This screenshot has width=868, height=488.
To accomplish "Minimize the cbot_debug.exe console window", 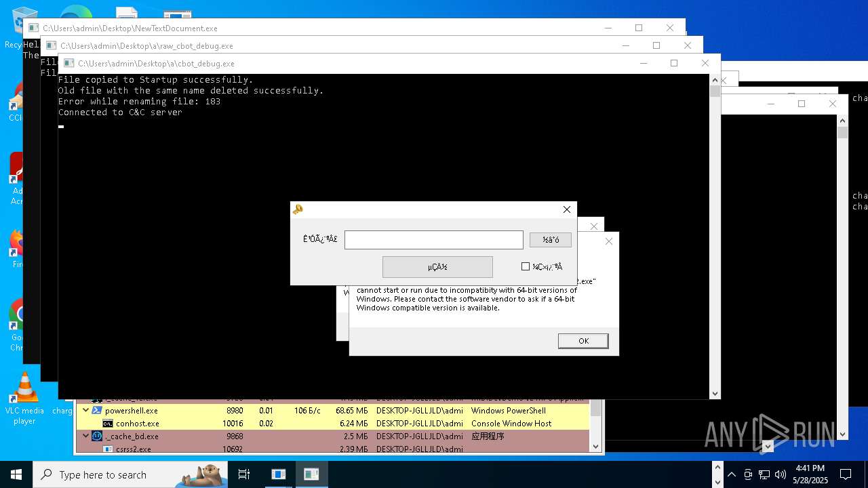I will coord(642,63).
